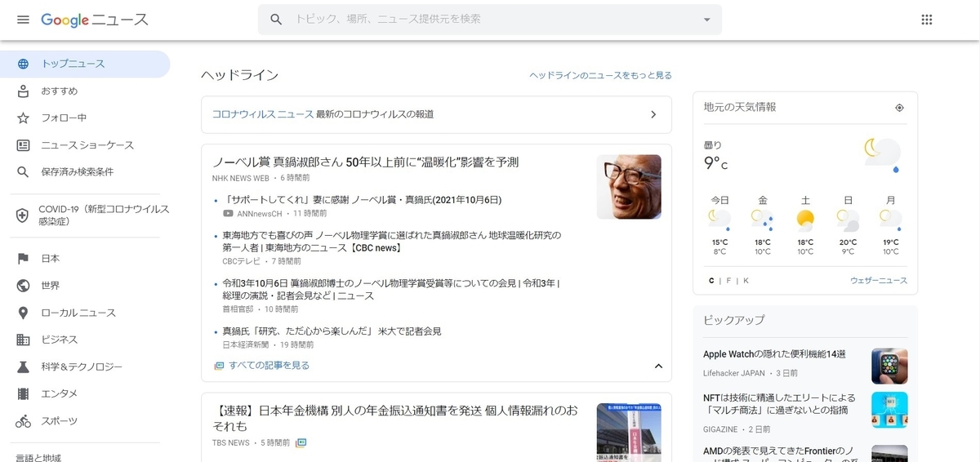This screenshot has width=980, height=462.
Task: Click NFT article thumbnail
Action: click(889, 410)
